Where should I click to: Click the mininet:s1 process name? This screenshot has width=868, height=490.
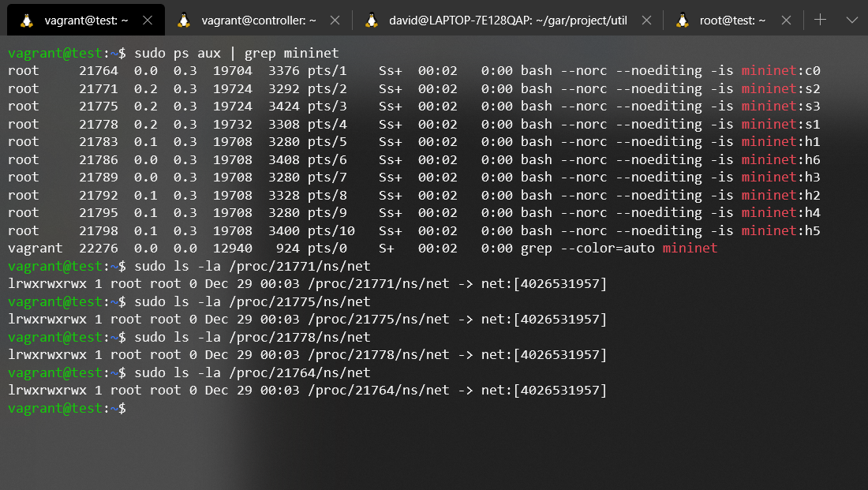click(781, 124)
